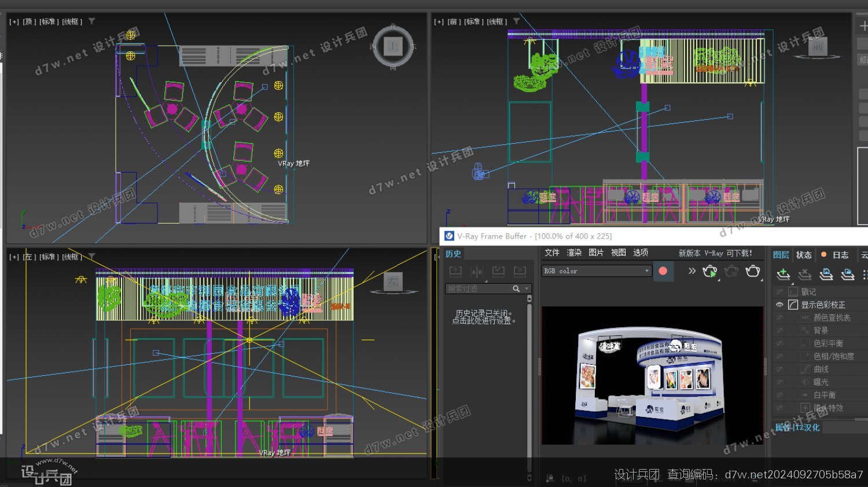Open top viewport [+] menu
The height and width of the screenshot is (487, 868).
(x=14, y=21)
